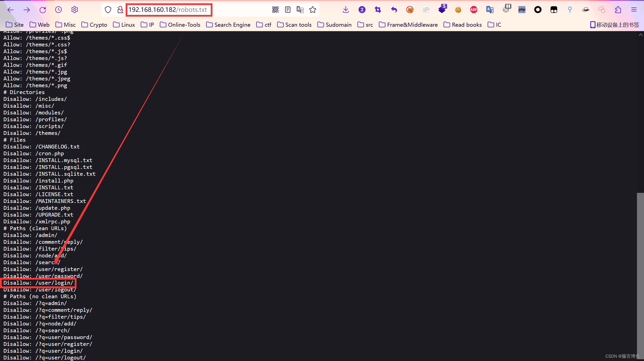Click the forward navigation arrow
Viewport: 644px width, 361px height.
pos(26,10)
